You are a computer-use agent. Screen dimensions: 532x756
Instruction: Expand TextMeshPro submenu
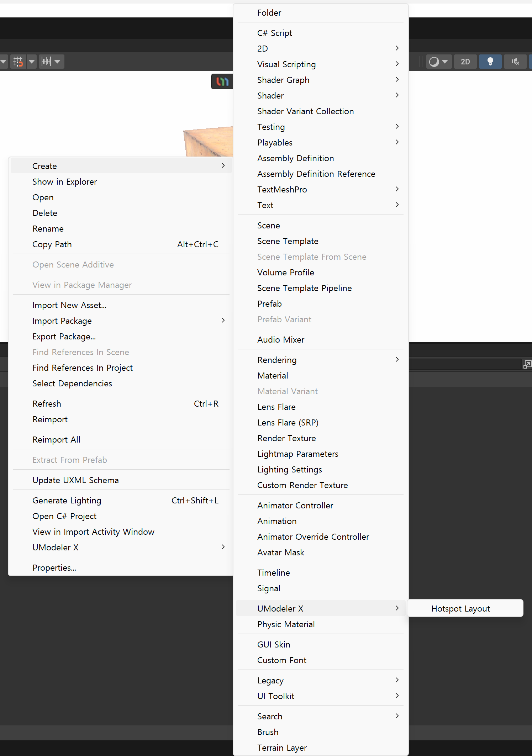pos(321,190)
